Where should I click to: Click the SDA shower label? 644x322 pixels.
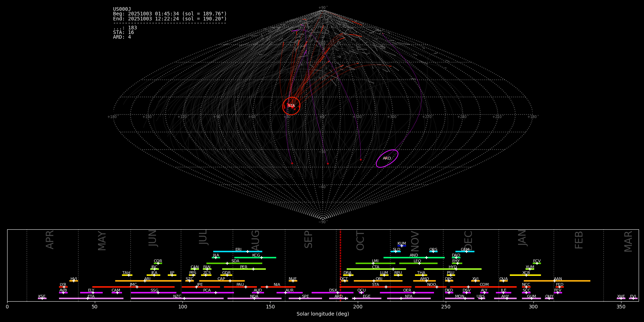[235, 261]
